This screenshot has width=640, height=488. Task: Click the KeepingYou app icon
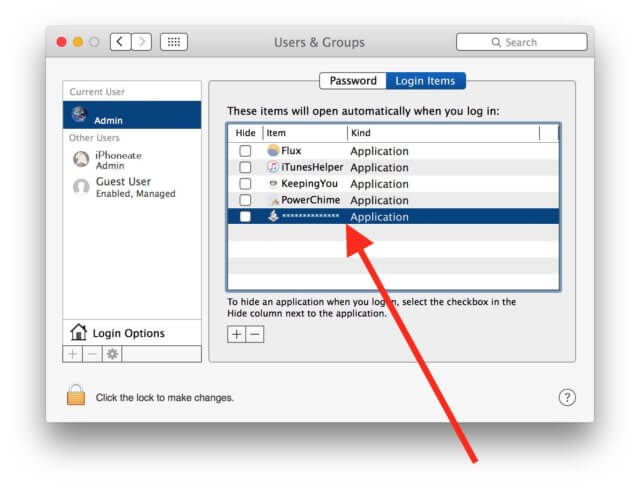[x=273, y=183]
